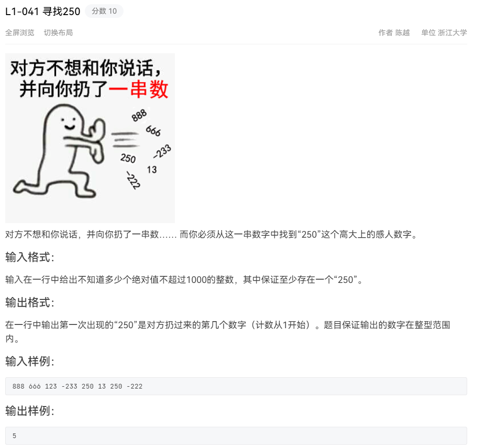Click the input sample code block

point(236,386)
